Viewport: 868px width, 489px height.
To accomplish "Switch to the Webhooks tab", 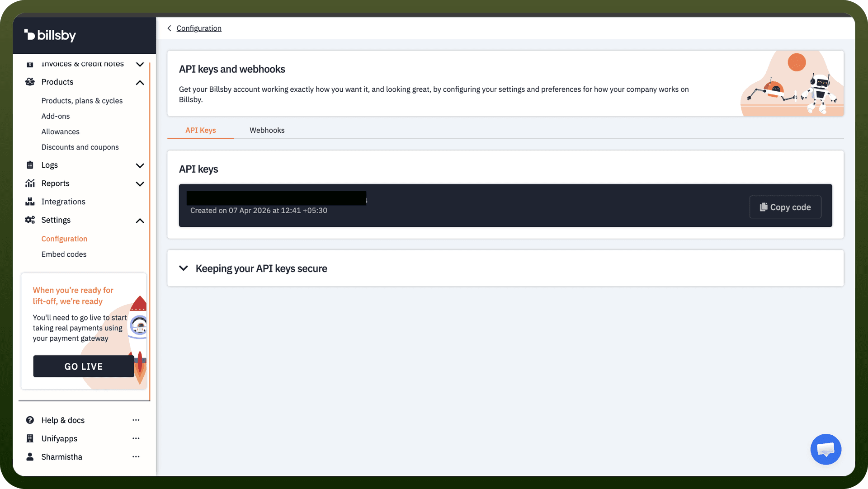I will [267, 130].
